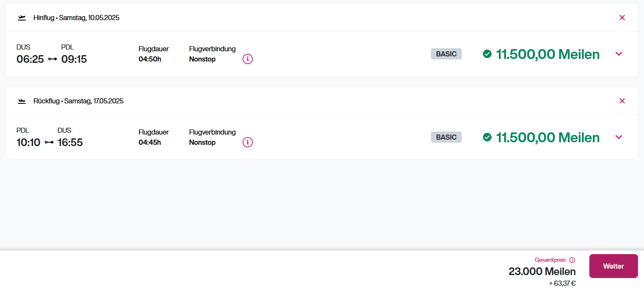
Task: Remove the Rückflug selection with X
Action: point(622,101)
